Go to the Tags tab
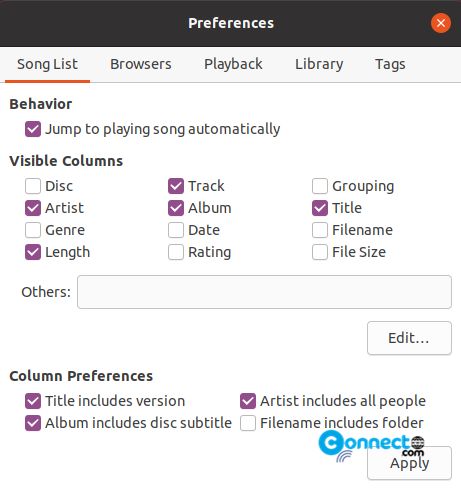Screen dimensions: 461x491 pyautogui.click(x=390, y=64)
